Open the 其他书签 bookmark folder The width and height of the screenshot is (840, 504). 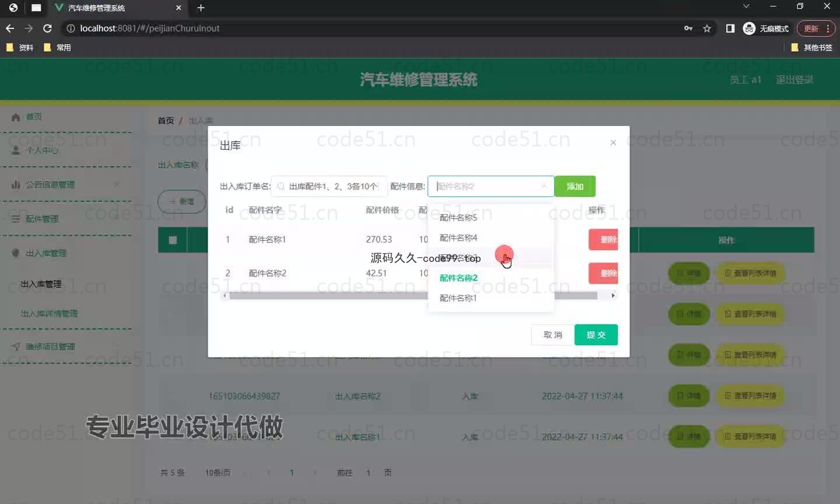(x=811, y=47)
